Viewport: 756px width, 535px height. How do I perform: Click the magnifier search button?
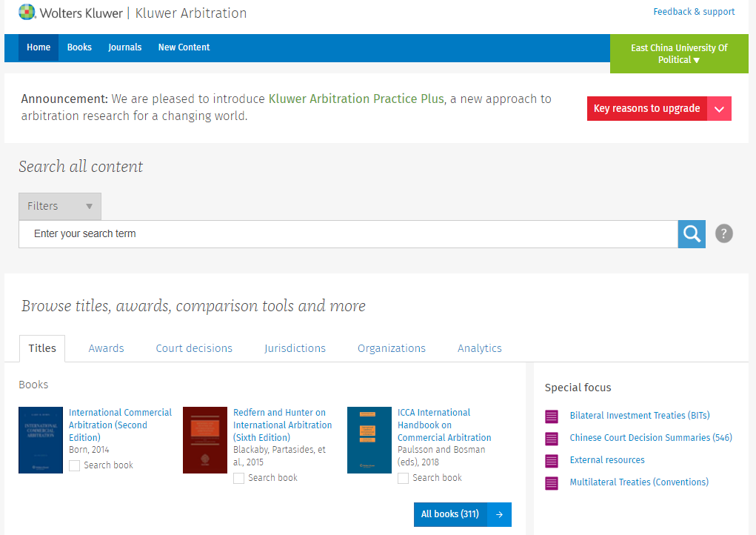click(692, 234)
